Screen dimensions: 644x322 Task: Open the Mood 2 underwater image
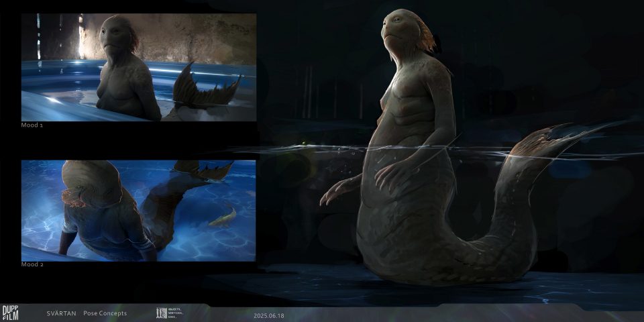138,211
